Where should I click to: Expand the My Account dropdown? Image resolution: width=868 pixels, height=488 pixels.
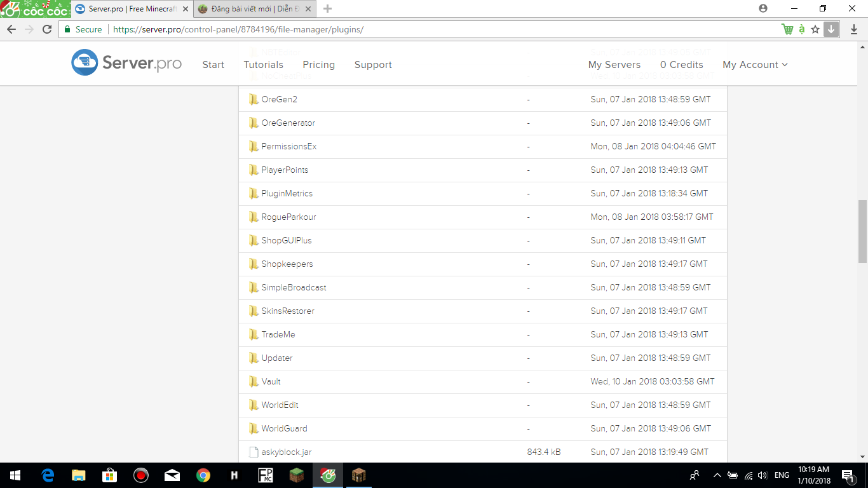pos(755,65)
